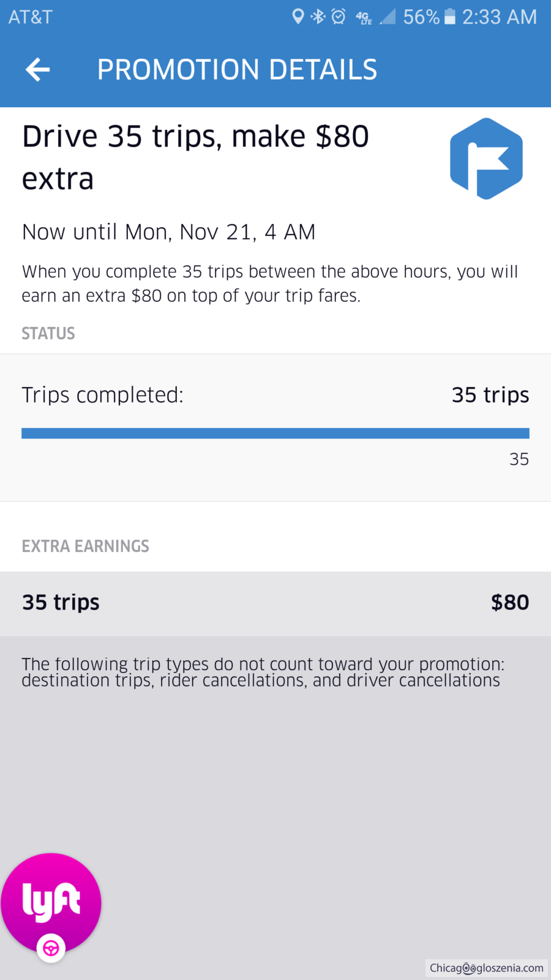The image size is (551, 980).
Task: Tap the 2:33 AM clock
Action: [499, 17]
